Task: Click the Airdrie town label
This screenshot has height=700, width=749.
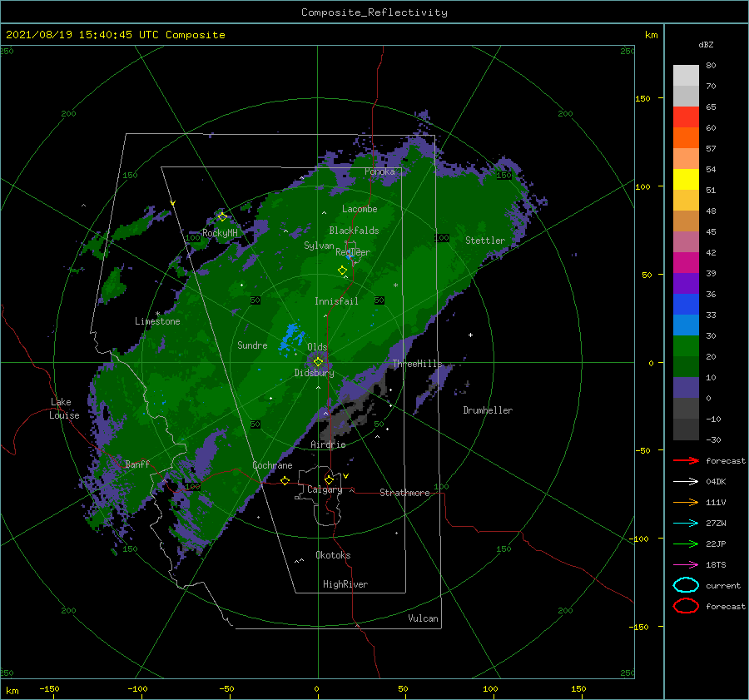Action: click(x=328, y=444)
